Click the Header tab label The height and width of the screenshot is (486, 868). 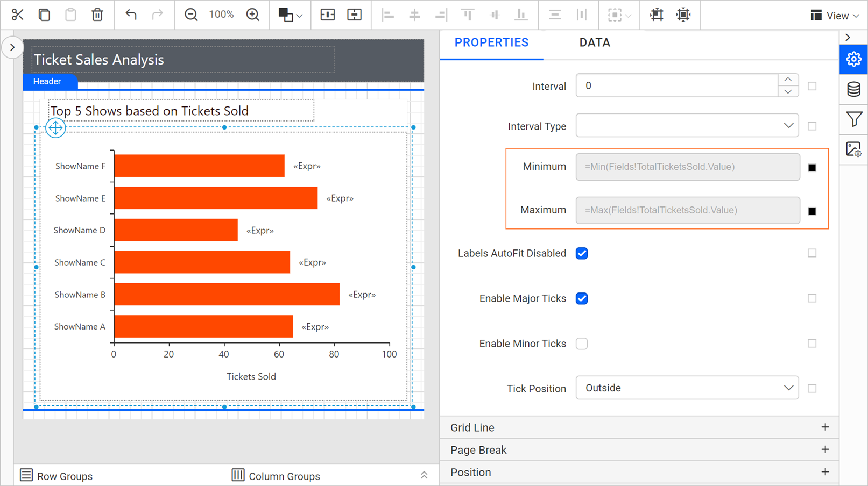[50, 82]
